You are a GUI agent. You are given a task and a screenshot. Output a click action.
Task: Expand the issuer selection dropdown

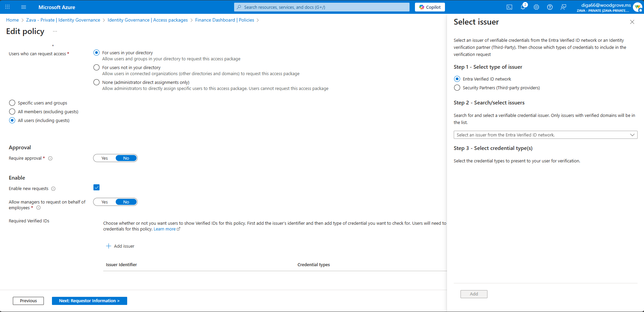[545, 135]
